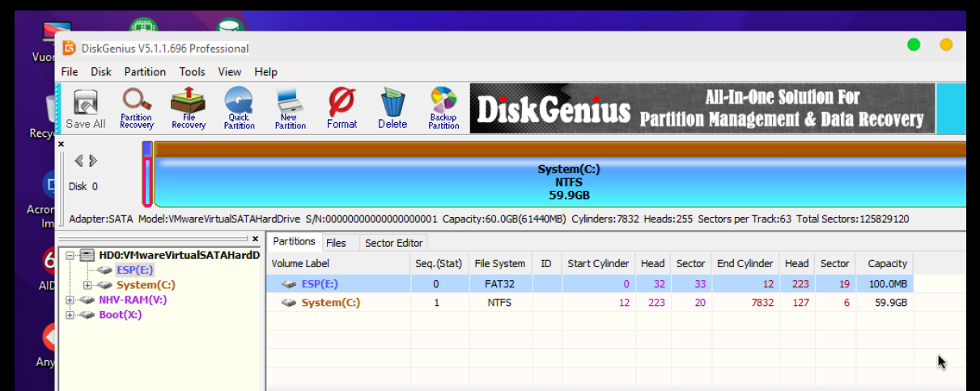980x391 pixels.
Task: Open the Disk menu
Action: 101,72
